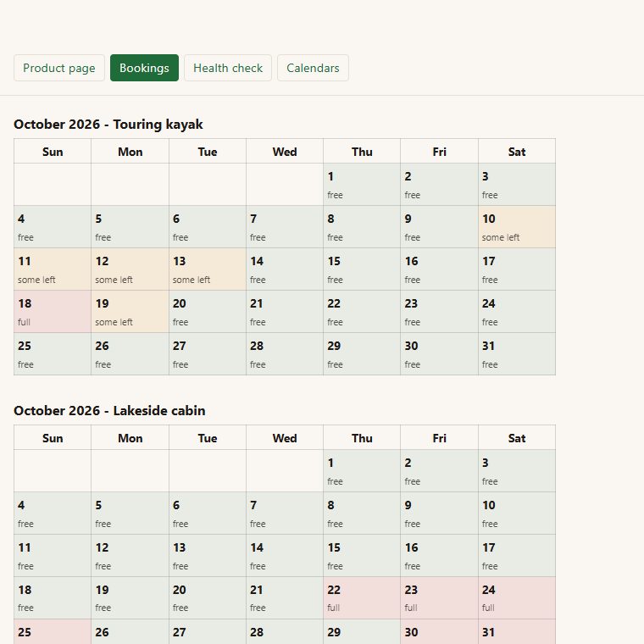The height and width of the screenshot is (644, 644).
Task: Switch to Health check tab
Action: pyautogui.click(x=228, y=68)
